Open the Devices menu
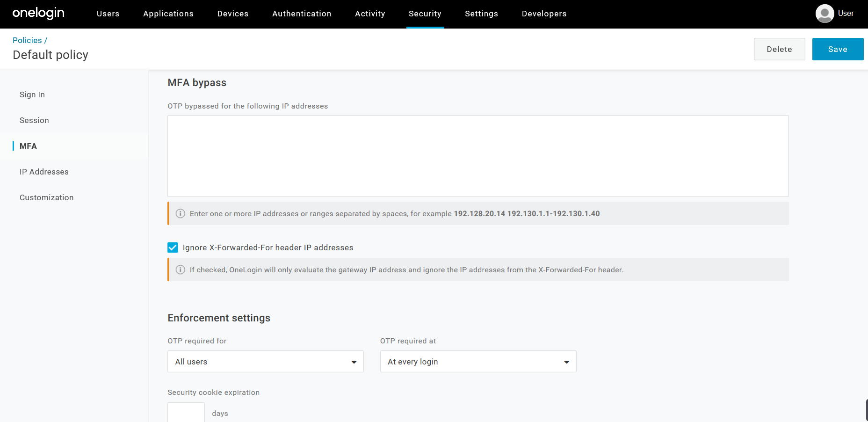 click(233, 14)
